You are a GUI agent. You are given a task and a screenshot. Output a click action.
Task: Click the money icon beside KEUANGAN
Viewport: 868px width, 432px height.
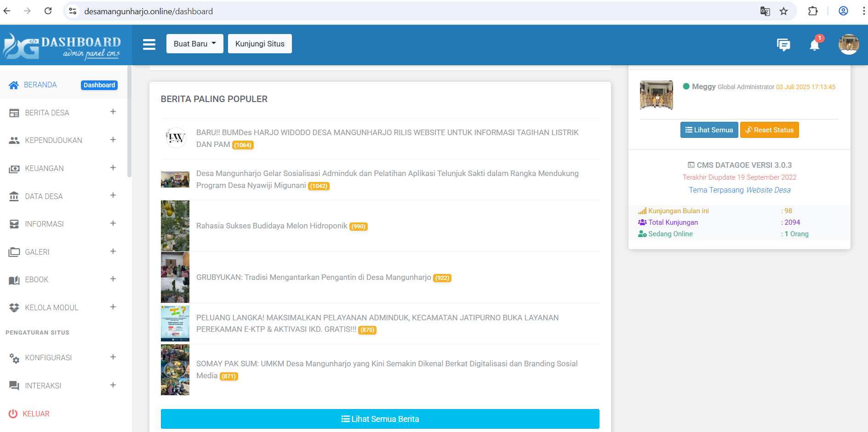click(x=14, y=169)
